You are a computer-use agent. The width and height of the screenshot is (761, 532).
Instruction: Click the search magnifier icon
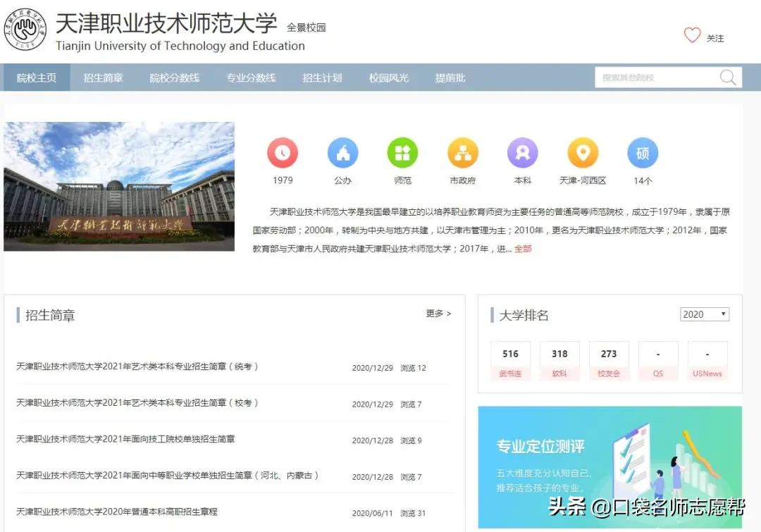tap(727, 78)
